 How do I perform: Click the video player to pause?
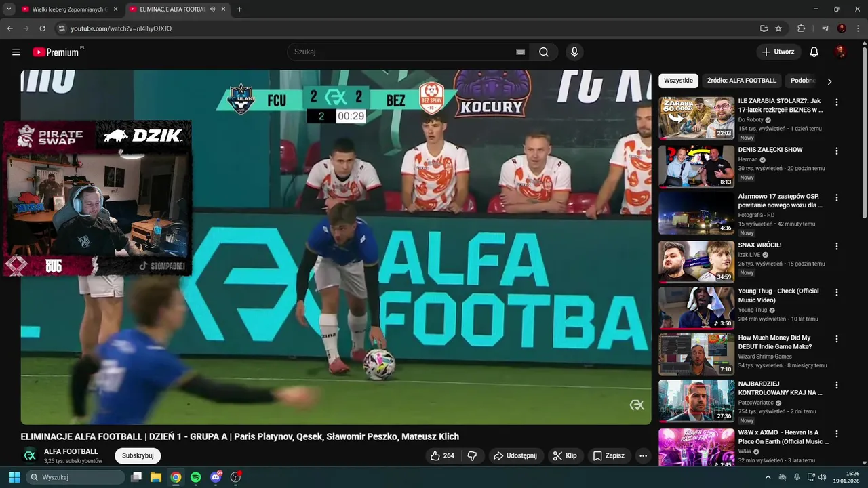(x=336, y=247)
